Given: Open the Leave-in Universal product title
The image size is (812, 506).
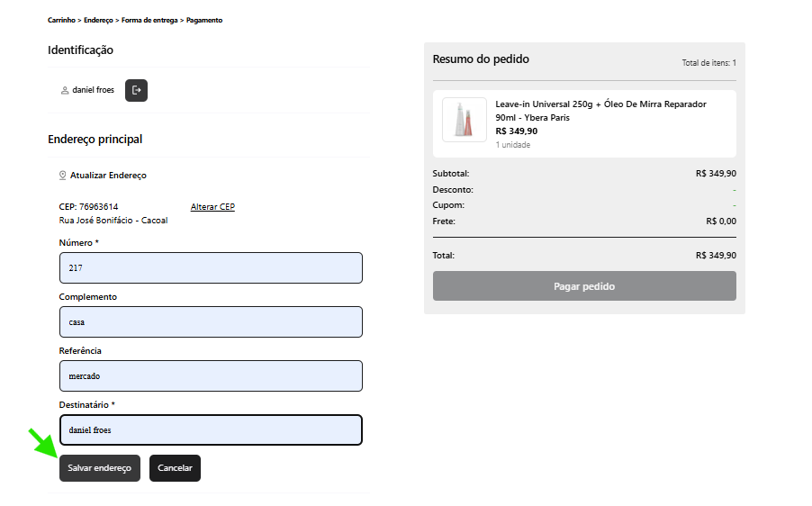Looking at the screenshot, I should click(x=600, y=110).
